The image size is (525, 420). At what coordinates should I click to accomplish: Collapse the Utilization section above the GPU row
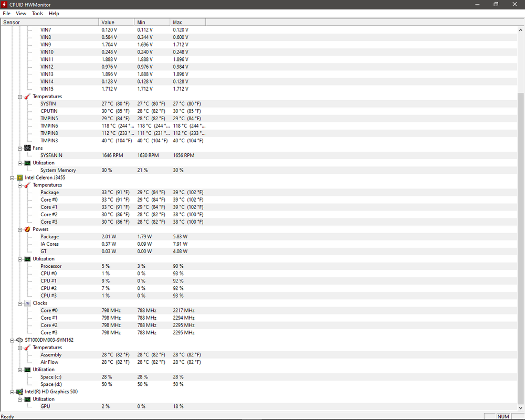click(x=20, y=399)
